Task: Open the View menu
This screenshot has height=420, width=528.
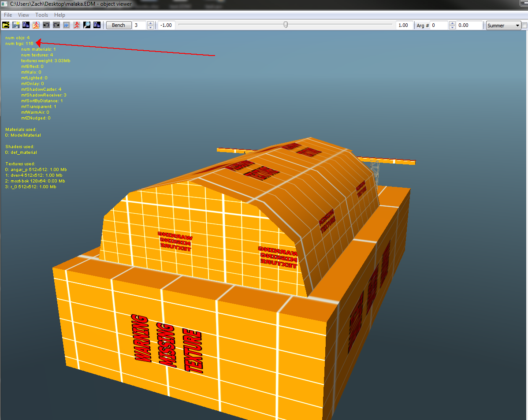Action: coord(23,15)
